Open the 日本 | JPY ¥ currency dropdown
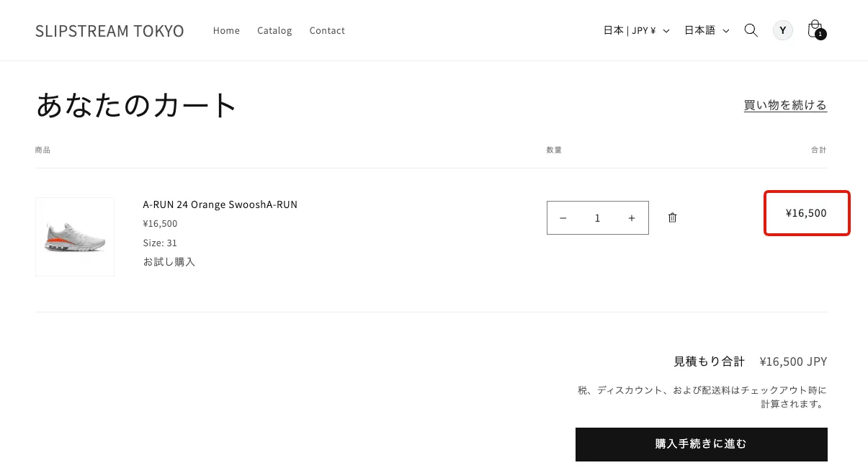Screen dimensions: 868x473 coord(637,30)
